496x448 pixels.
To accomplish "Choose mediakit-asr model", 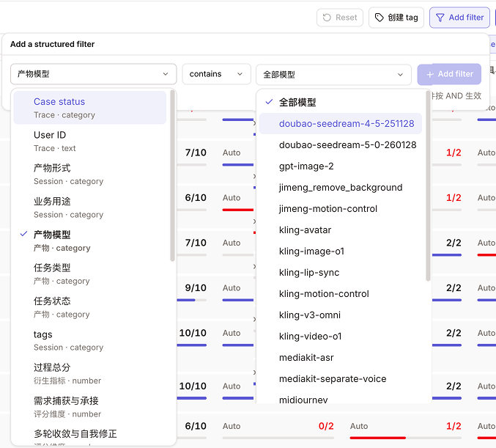I will (341, 357).
